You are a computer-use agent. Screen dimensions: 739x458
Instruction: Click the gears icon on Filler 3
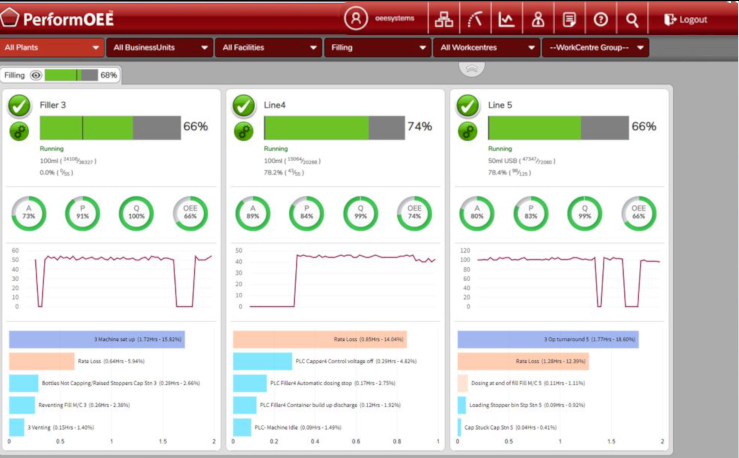[x=19, y=131]
